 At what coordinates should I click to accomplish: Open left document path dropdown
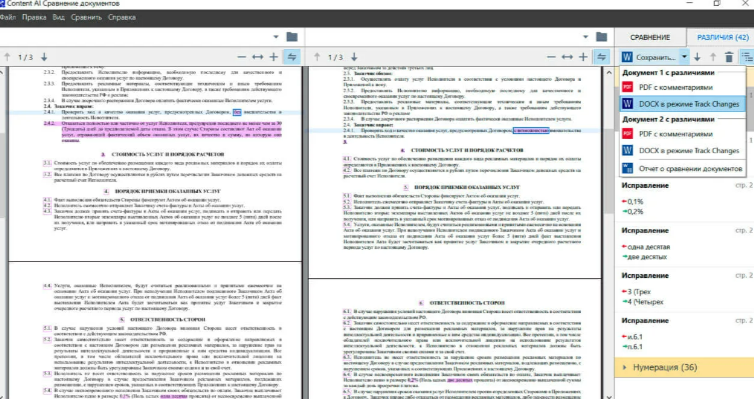coord(276,37)
